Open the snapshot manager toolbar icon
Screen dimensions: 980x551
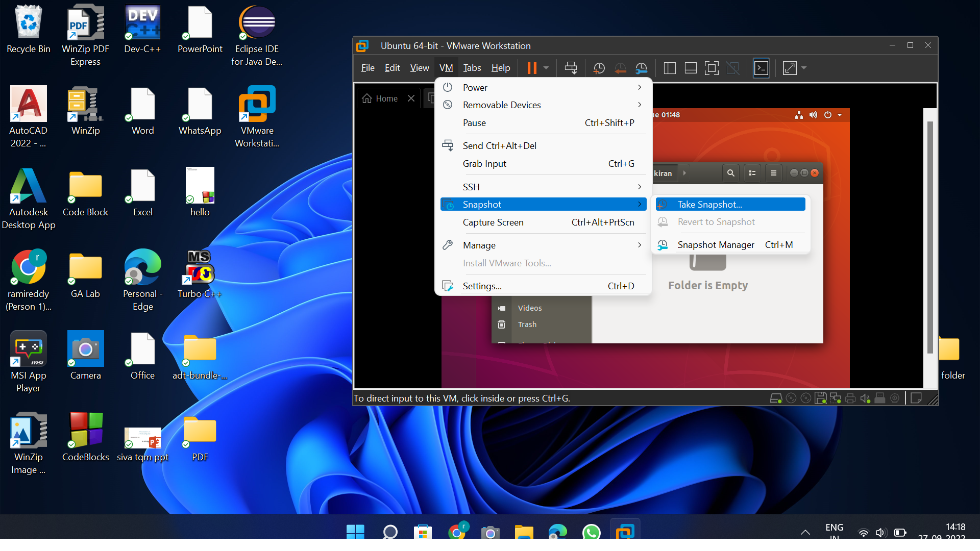(x=641, y=68)
